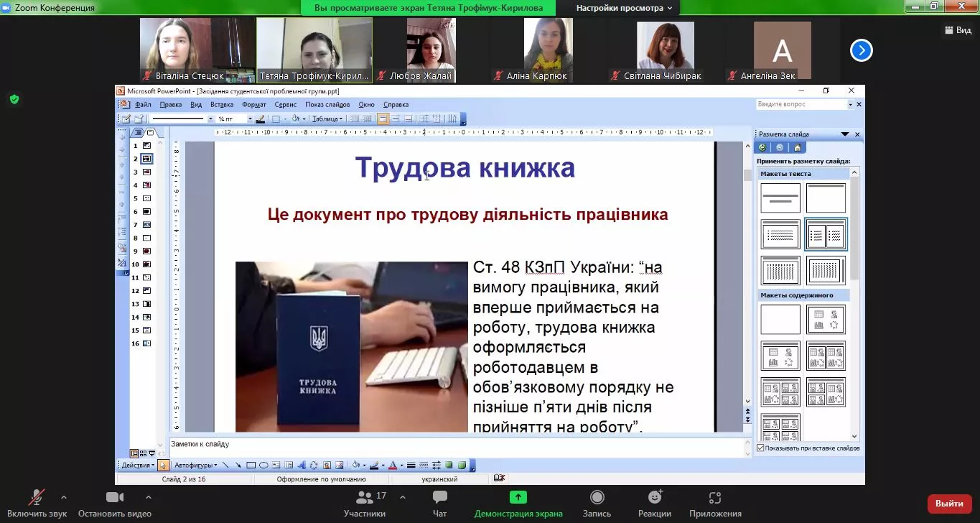Apply the red font color swatch

point(392,465)
